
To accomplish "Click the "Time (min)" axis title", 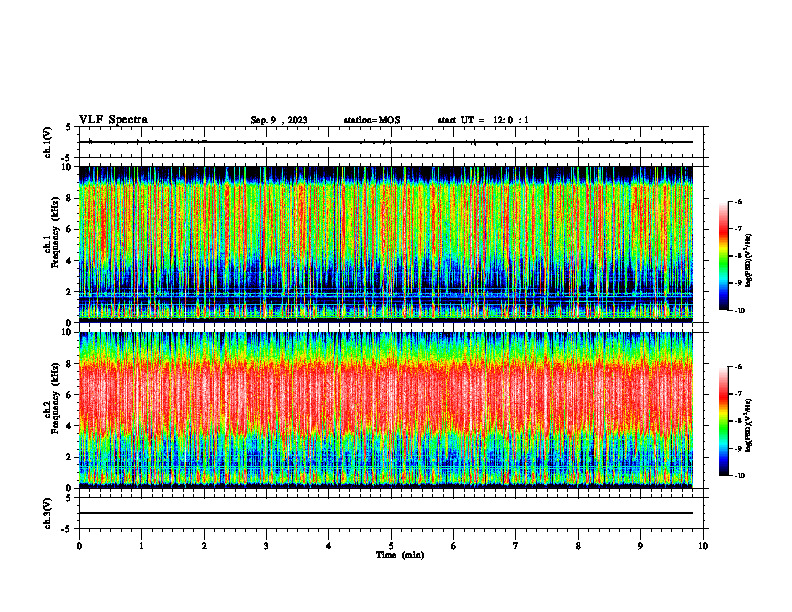I will click(x=400, y=555).
